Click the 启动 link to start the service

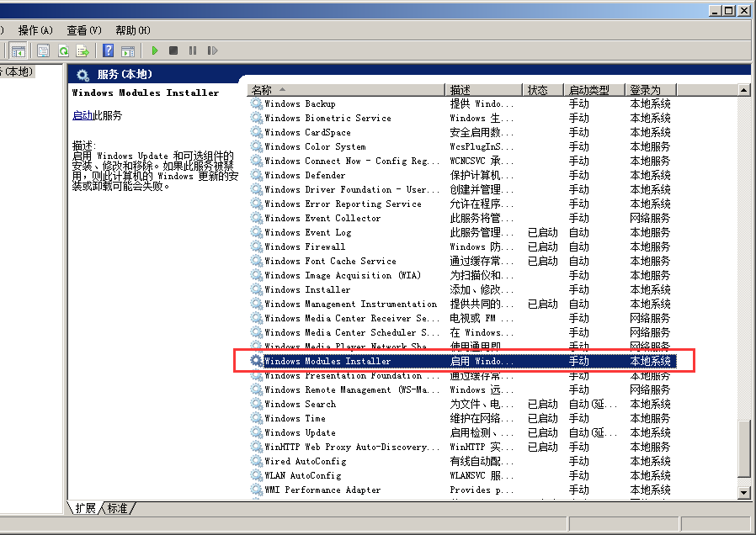[x=83, y=116]
